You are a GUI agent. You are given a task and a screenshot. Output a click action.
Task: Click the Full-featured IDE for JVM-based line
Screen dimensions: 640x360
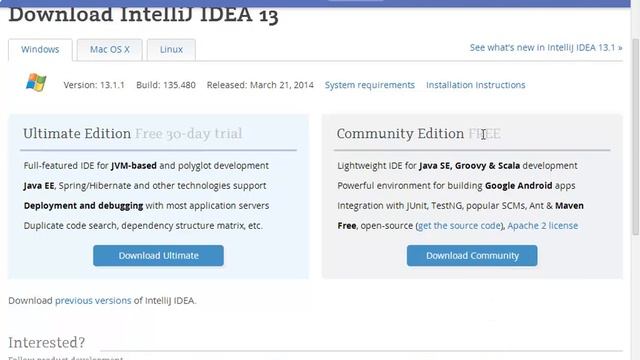coord(146,166)
